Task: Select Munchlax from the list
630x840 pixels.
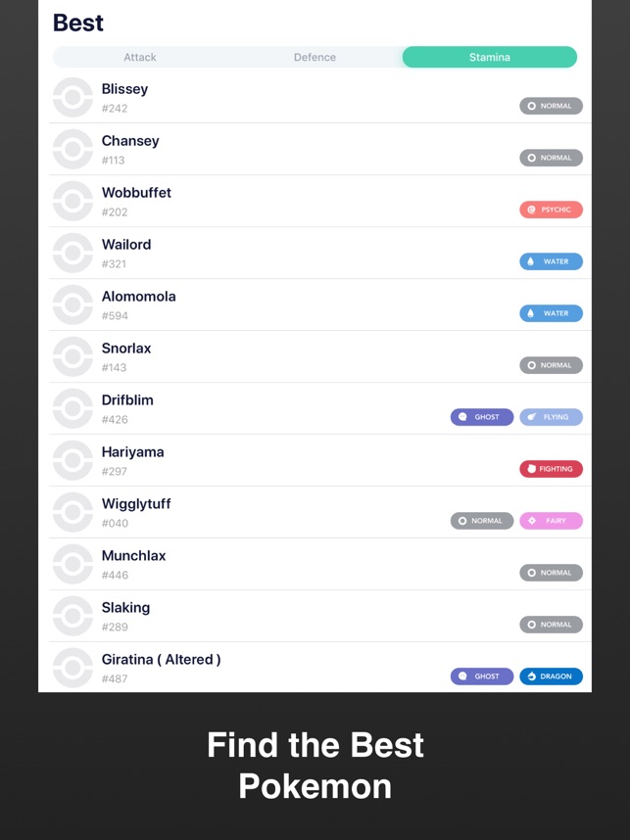Action: pyautogui.click(x=320, y=564)
